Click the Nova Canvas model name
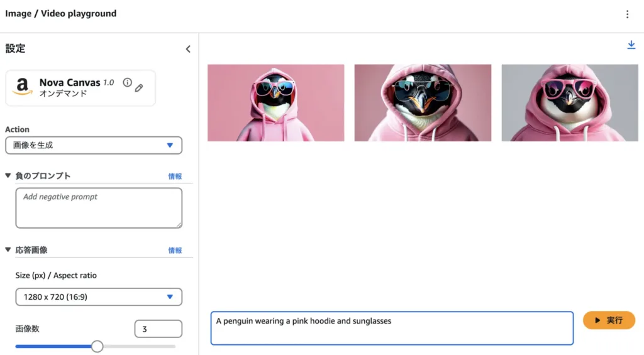Viewport: 644px width, 355px height. 70,82
